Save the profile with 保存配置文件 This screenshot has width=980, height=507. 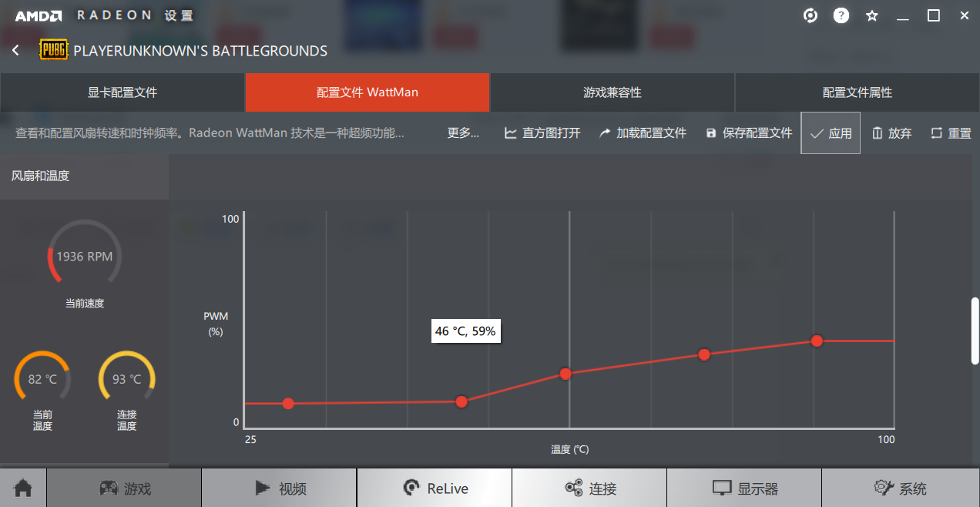click(749, 133)
